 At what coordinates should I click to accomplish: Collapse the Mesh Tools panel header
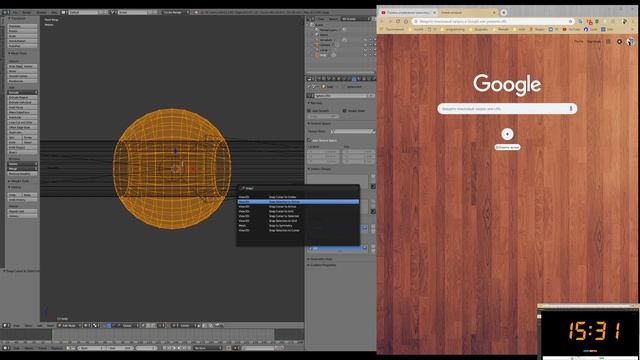coord(18,53)
